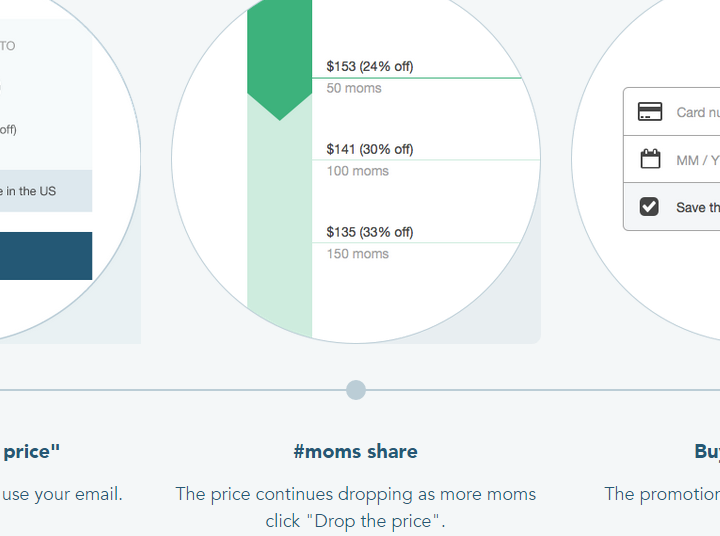The height and width of the screenshot is (536, 720).
Task: Select the $153 (24% off) tier
Action: tap(370, 67)
